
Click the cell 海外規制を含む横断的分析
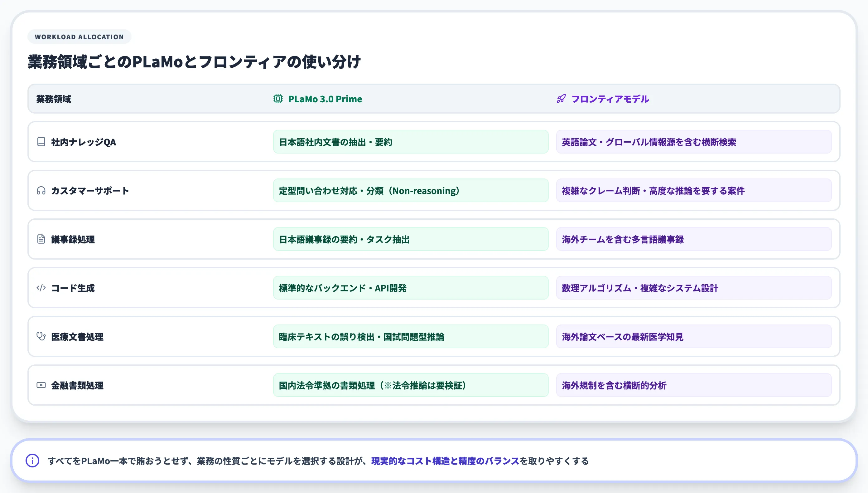coord(694,385)
